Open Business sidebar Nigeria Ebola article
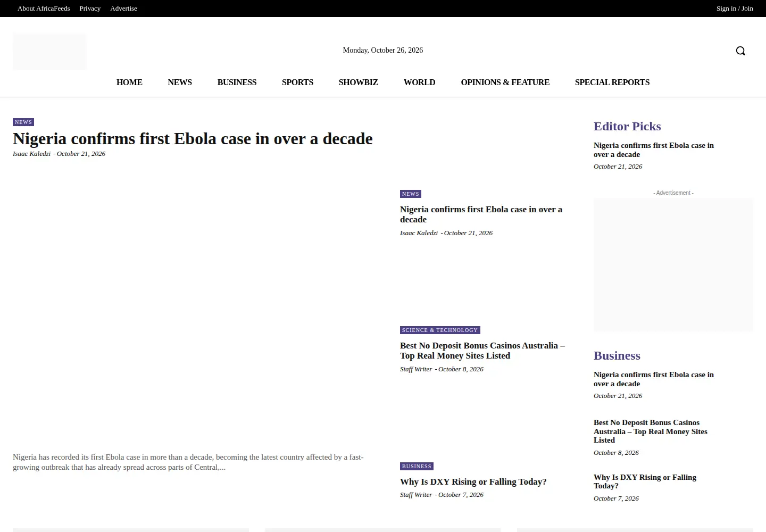The height and width of the screenshot is (532, 766). tap(654, 379)
